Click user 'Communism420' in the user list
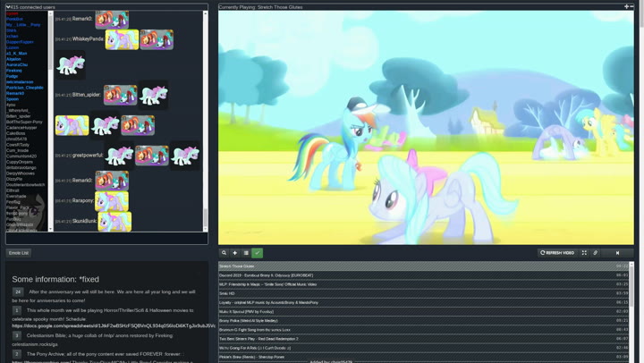 tap(21, 156)
